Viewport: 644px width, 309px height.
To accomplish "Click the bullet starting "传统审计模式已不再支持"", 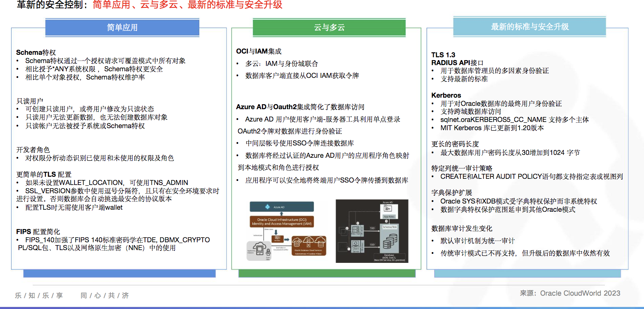I will click(525, 253).
